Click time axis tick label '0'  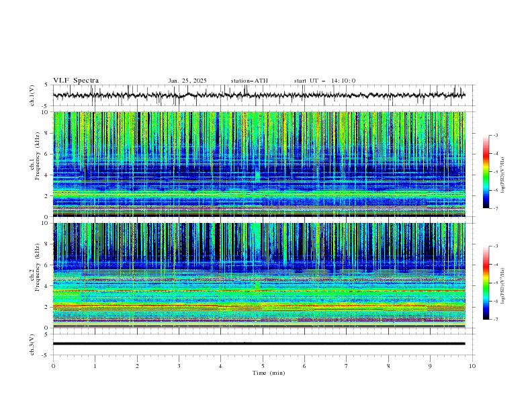[53, 366]
